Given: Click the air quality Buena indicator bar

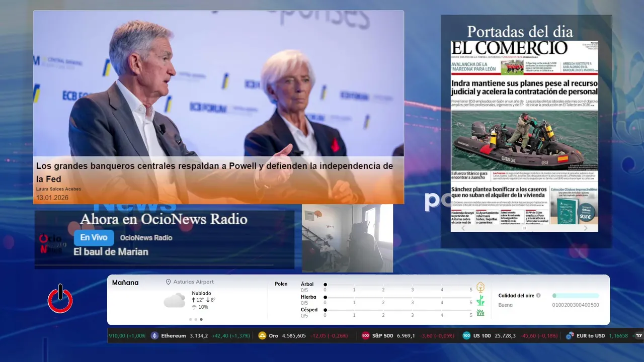Looking at the screenshot, I should tap(576, 296).
